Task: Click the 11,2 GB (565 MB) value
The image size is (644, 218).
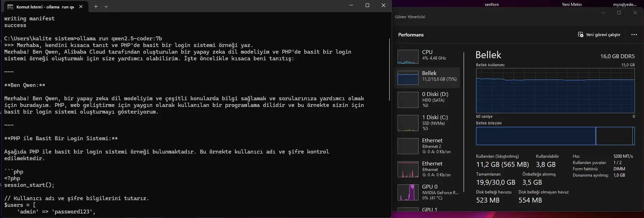Action: [502, 164]
